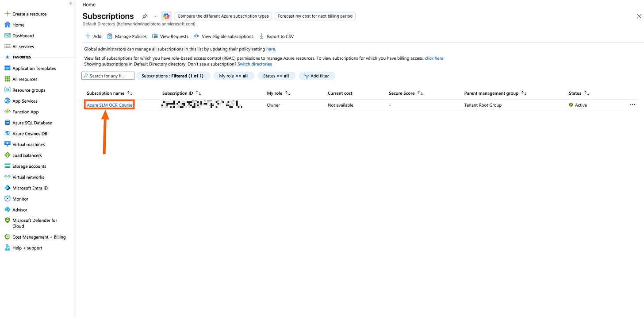Open the Status == all filter
The height and width of the screenshot is (317, 644).
click(x=276, y=76)
